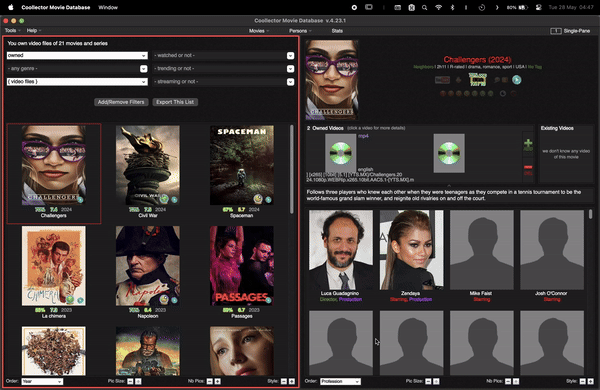Click the large Challengers poster in details pane
The height and width of the screenshot is (390, 600).
332,80
